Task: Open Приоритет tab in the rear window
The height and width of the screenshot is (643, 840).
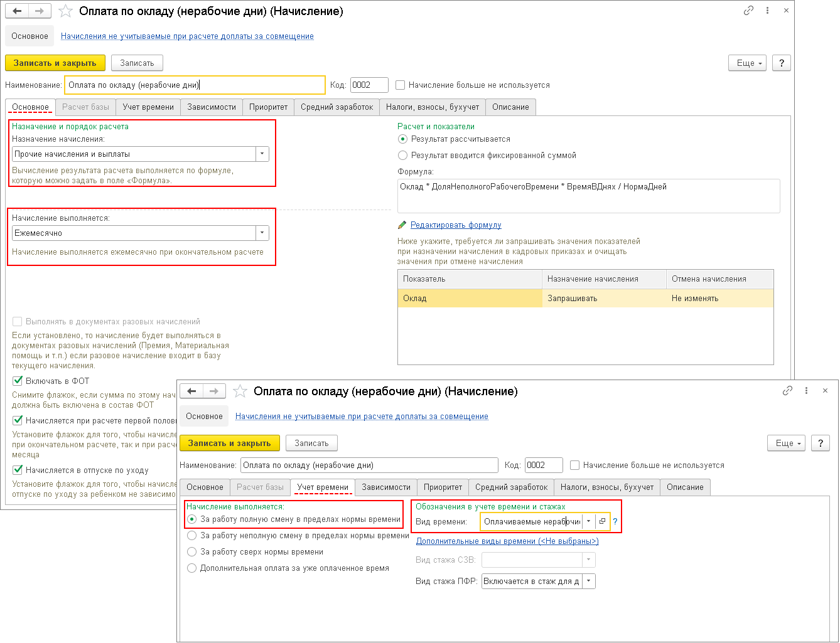Action: click(268, 107)
